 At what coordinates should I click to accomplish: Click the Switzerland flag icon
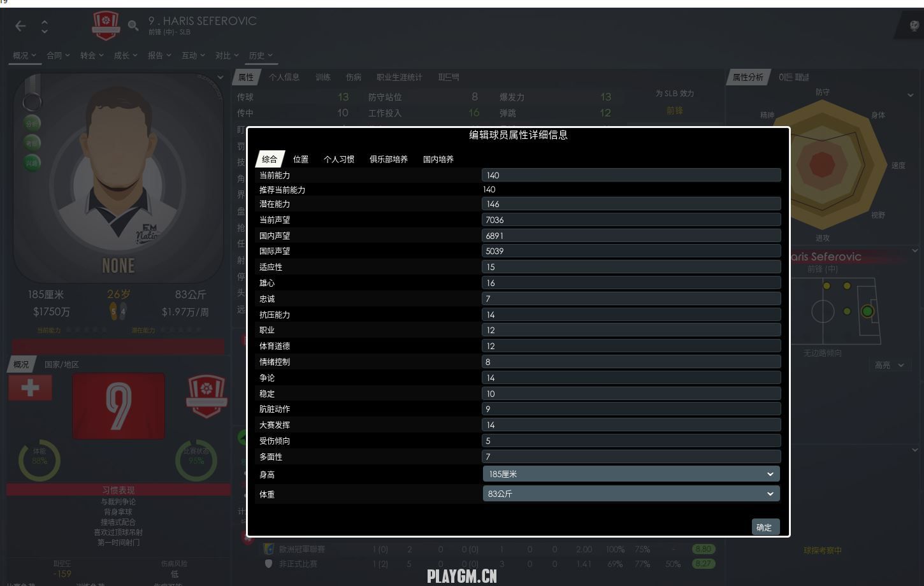[30, 388]
